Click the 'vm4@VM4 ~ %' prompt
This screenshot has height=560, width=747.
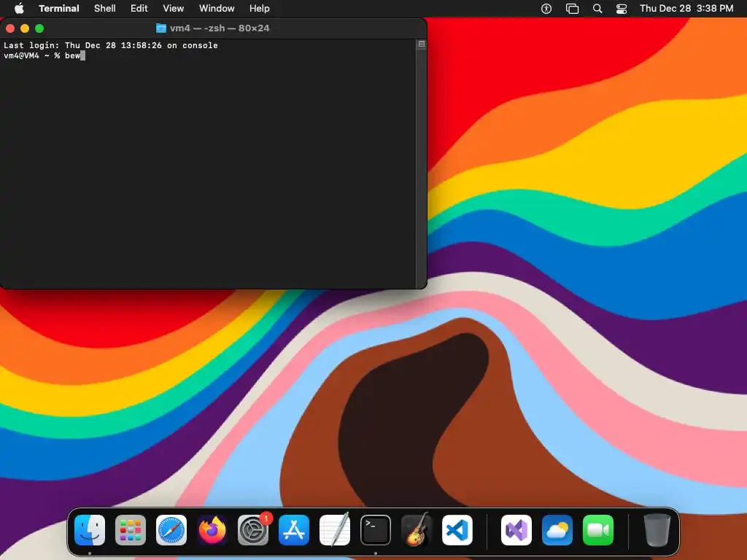click(x=32, y=55)
